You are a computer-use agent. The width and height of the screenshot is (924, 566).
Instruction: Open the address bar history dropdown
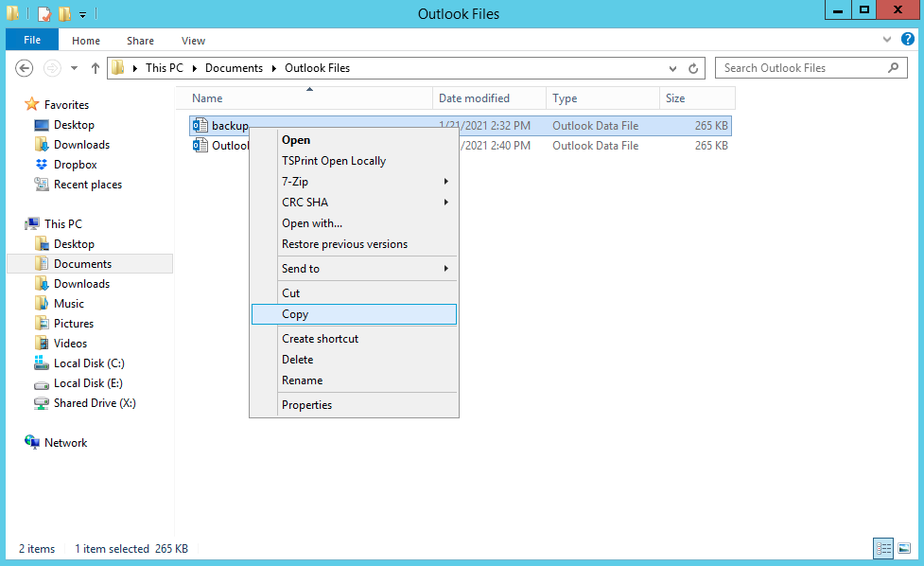672,68
